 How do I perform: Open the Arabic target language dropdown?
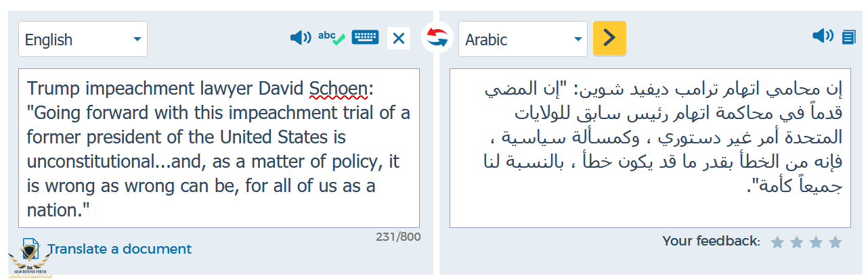pyautogui.click(x=523, y=39)
